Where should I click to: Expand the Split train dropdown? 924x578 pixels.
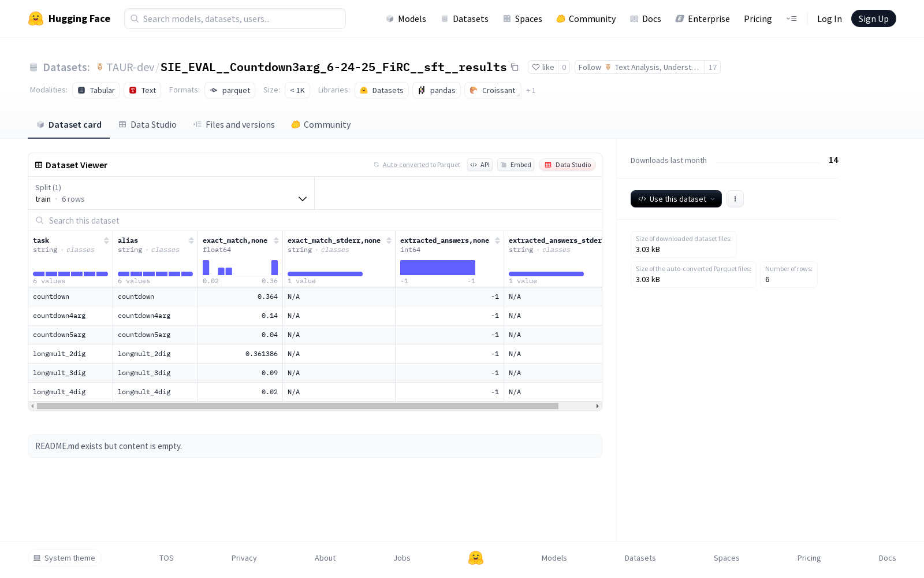point(172,193)
